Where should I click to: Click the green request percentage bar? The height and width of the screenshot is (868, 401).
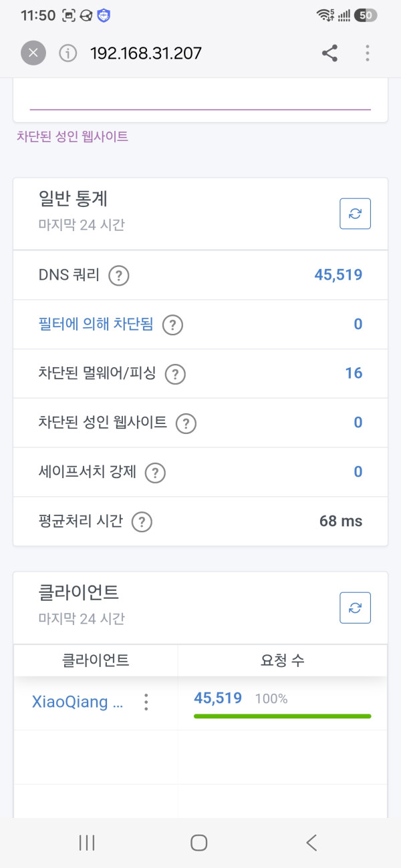(282, 716)
